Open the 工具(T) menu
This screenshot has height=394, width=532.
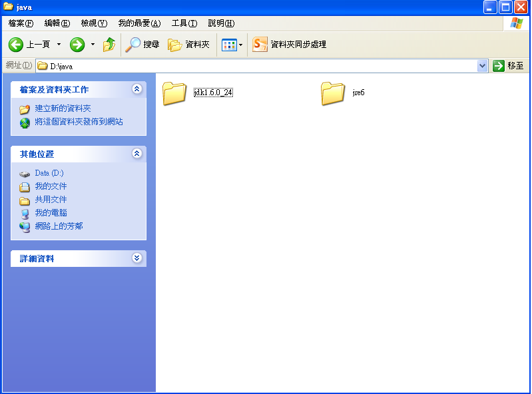184,23
